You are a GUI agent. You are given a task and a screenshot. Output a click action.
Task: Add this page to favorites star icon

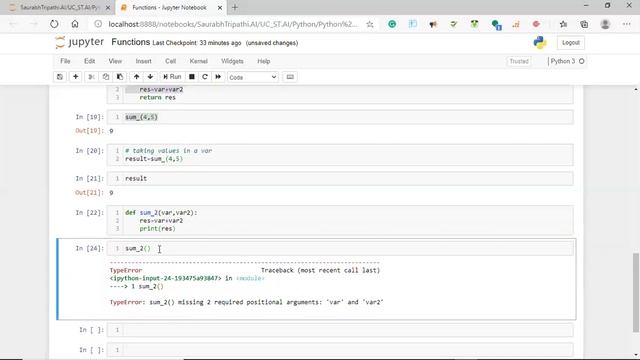[x=370, y=24]
